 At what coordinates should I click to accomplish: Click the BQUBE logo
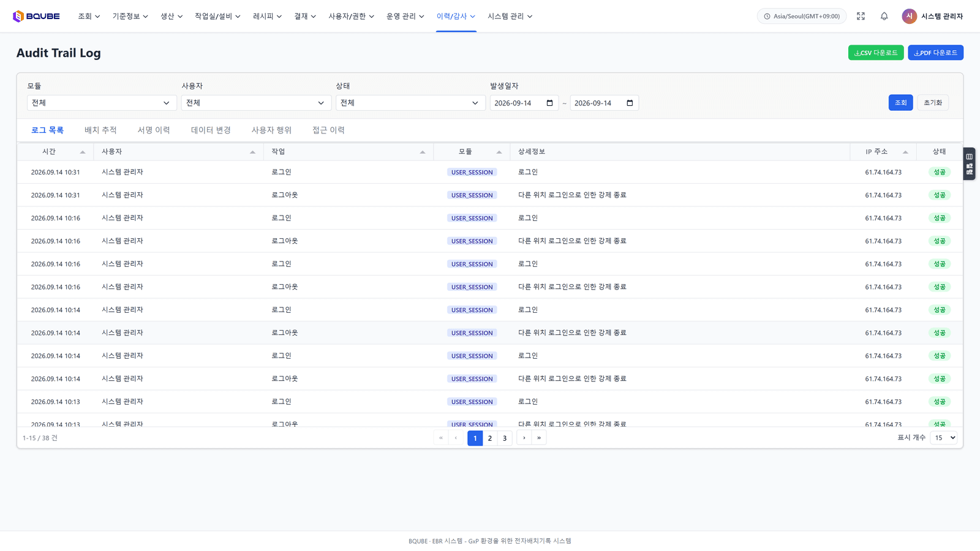point(36,17)
